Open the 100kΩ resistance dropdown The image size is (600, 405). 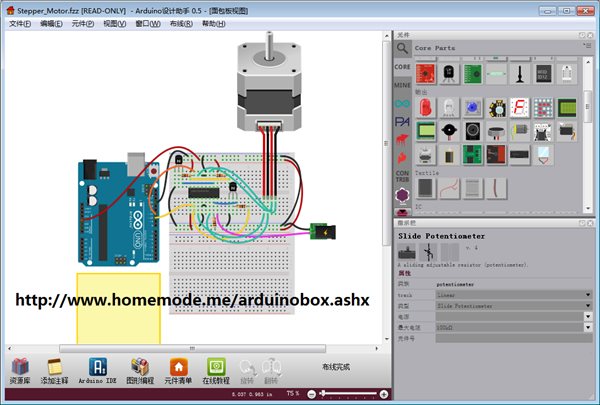(x=514, y=328)
